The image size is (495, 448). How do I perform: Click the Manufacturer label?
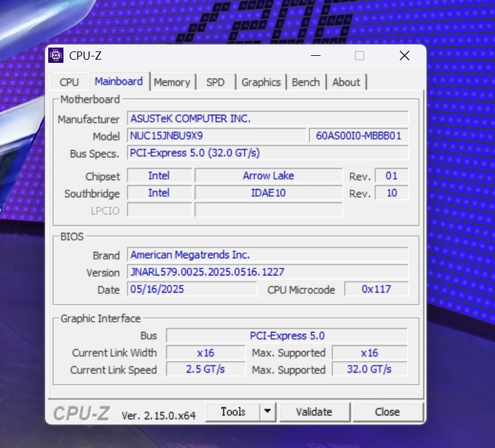tap(89, 119)
